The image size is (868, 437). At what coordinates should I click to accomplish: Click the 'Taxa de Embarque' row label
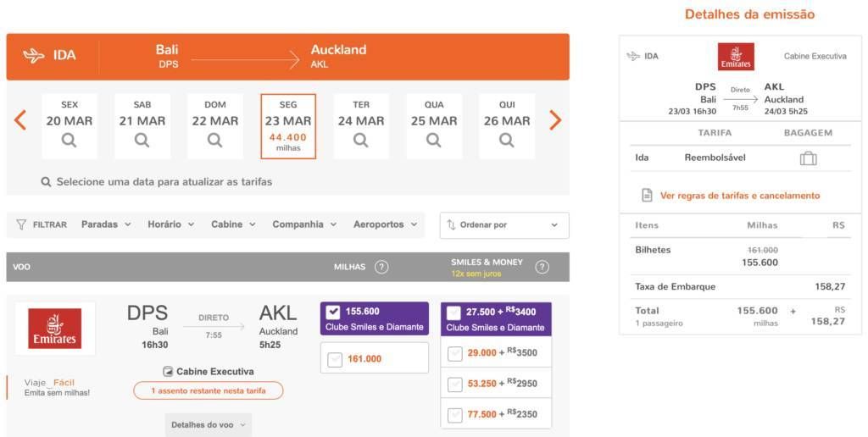pyautogui.click(x=675, y=286)
